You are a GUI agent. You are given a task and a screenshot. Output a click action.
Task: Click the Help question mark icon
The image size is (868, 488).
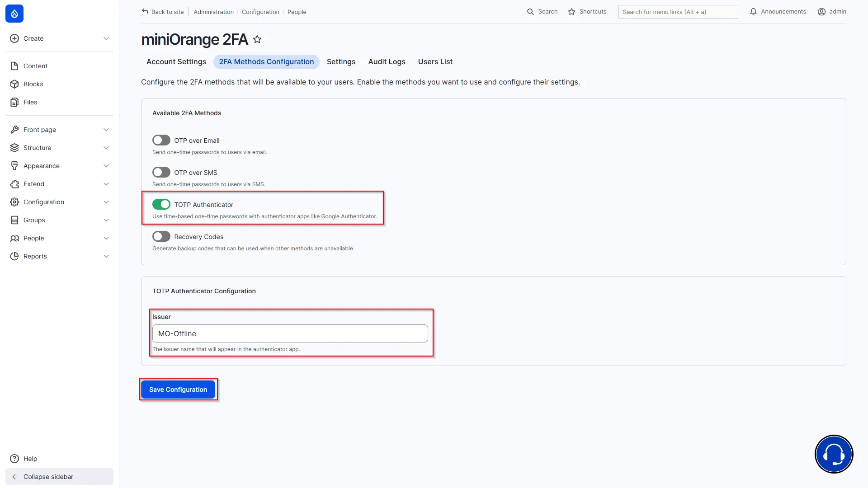pos(14,459)
